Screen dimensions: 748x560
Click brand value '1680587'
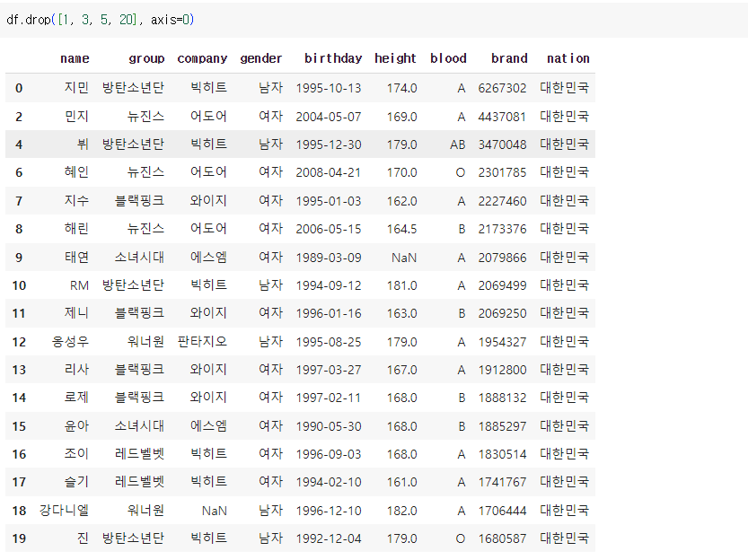pos(502,538)
